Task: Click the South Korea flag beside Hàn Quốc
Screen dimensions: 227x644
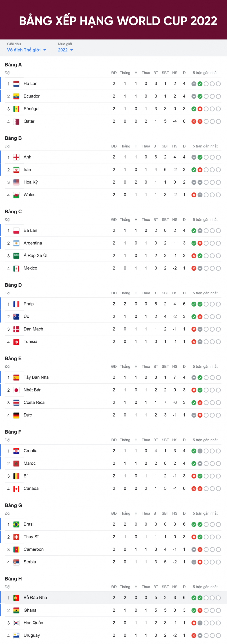Action: 16,623
